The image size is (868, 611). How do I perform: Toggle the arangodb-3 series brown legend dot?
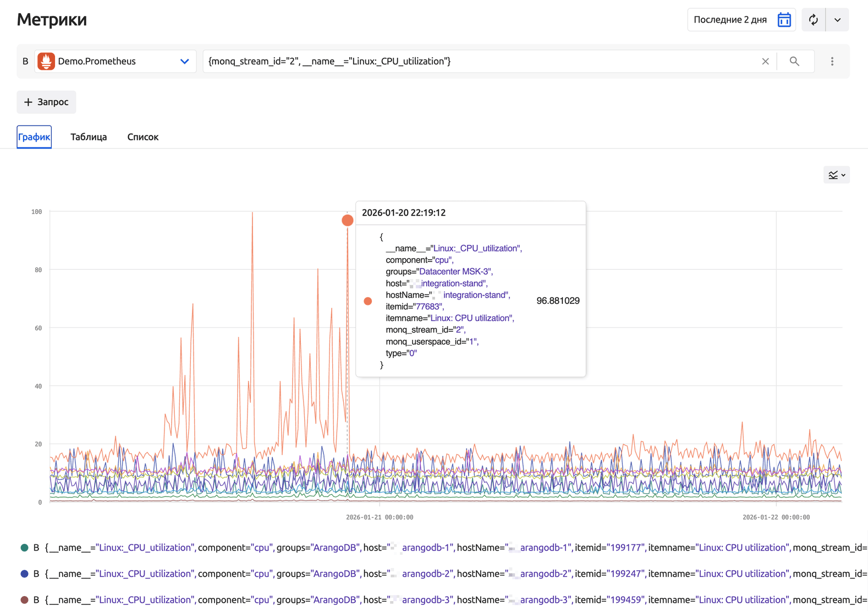pos(24,599)
